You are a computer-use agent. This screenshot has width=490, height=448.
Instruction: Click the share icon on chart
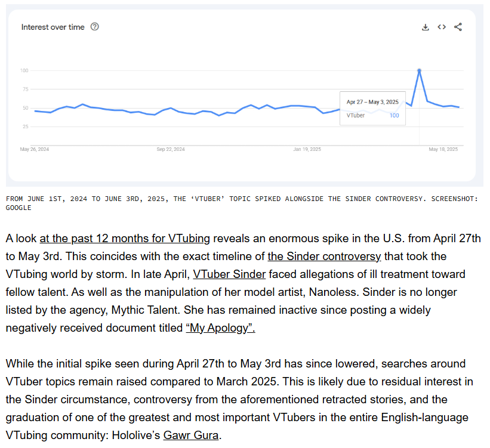pyautogui.click(x=458, y=27)
